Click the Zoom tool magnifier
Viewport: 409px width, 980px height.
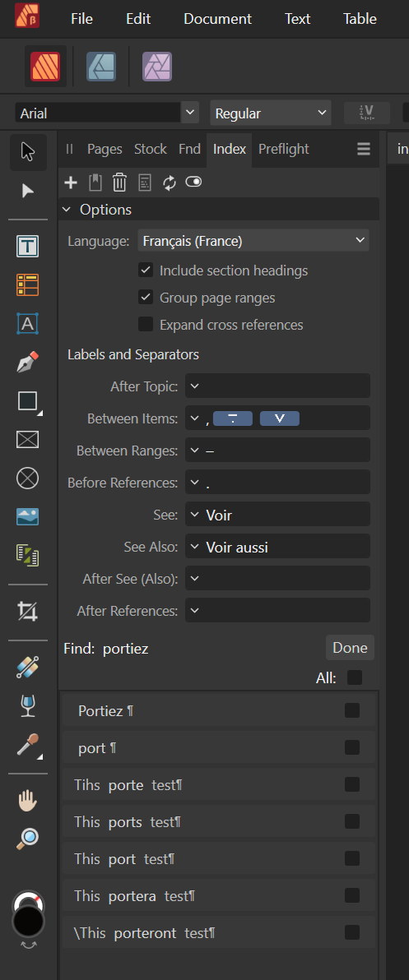click(27, 838)
